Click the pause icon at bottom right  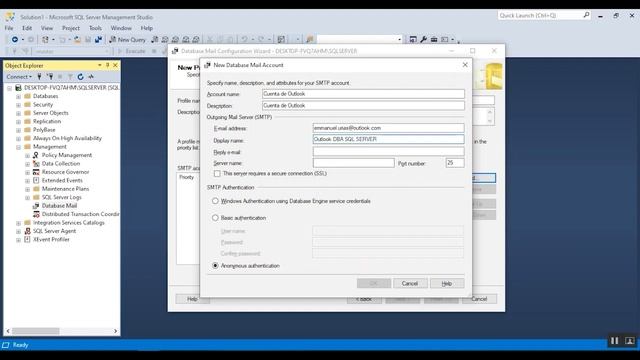615,340
